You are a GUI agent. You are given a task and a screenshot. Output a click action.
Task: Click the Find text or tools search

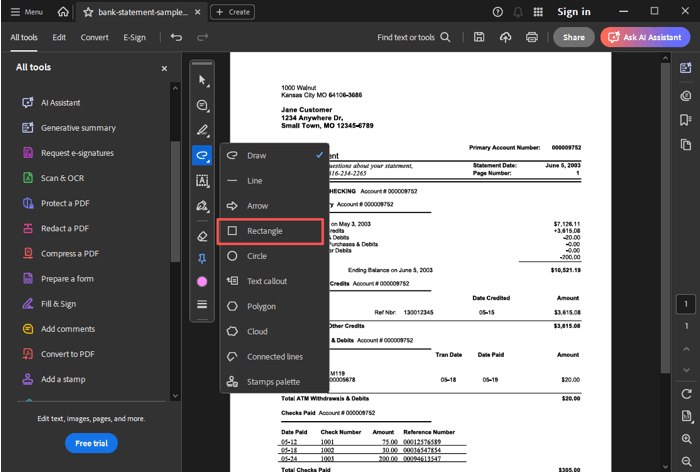tap(413, 37)
